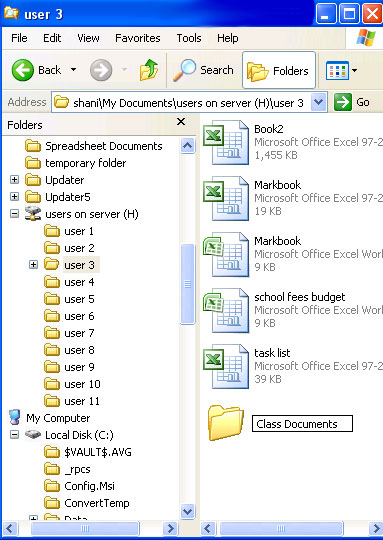This screenshot has width=383, height=540.
Task: Open the Tools menu
Action: tap(189, 38)
